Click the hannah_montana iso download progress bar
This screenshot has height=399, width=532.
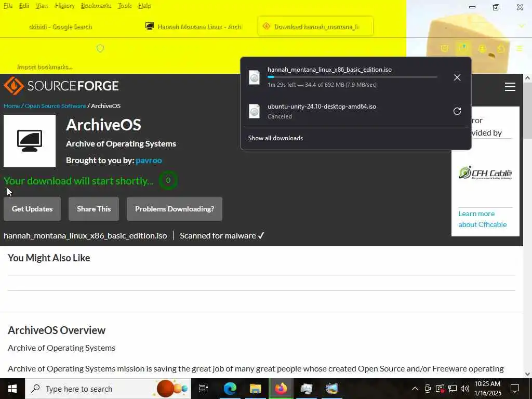point(352,77)
